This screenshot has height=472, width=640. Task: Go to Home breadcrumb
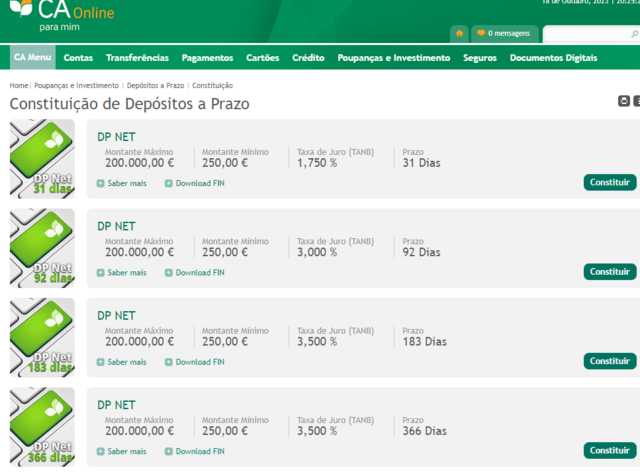[19, 85]
